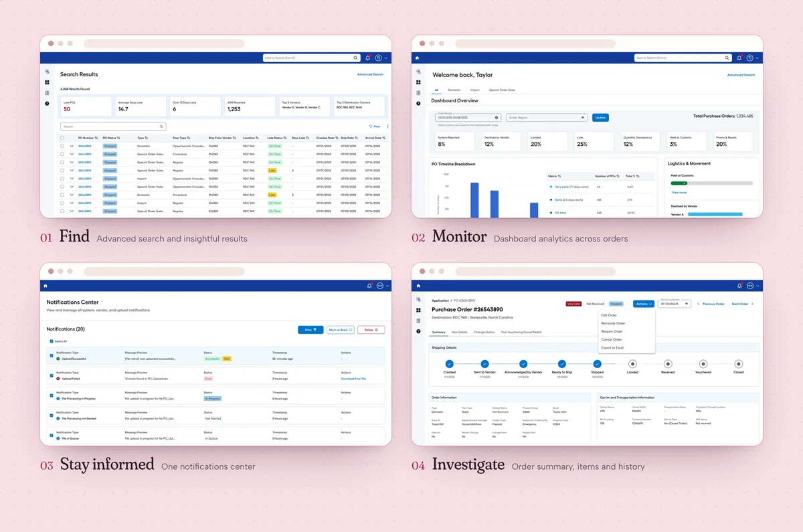The image size is (803, 532).
Task: Click the Vendor A blue bar
Action: coord(715,214)
